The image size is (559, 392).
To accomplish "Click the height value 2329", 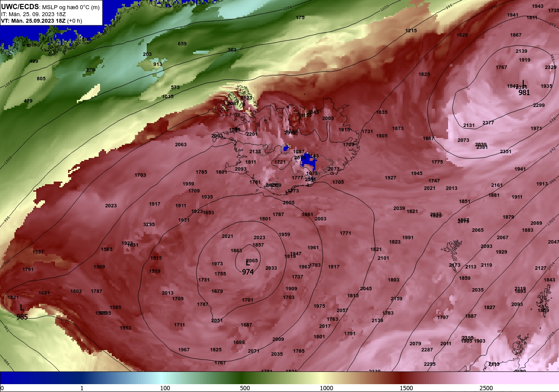I will coord(551,67).
